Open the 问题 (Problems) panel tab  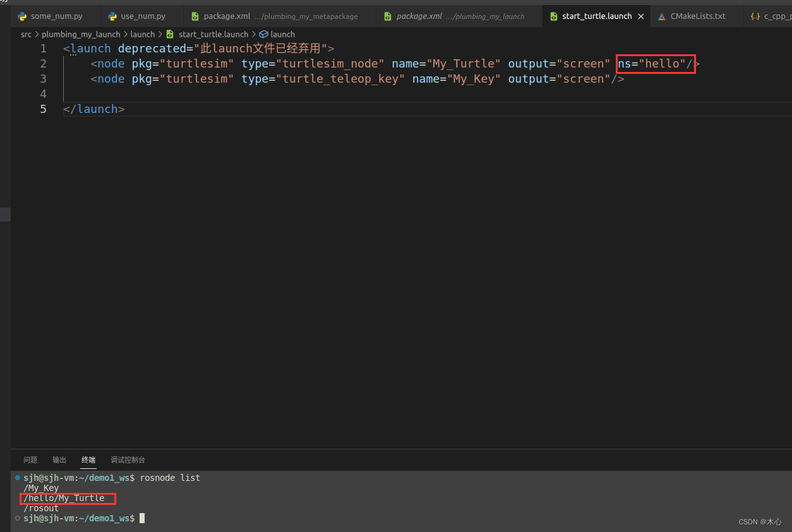[30, 460]
